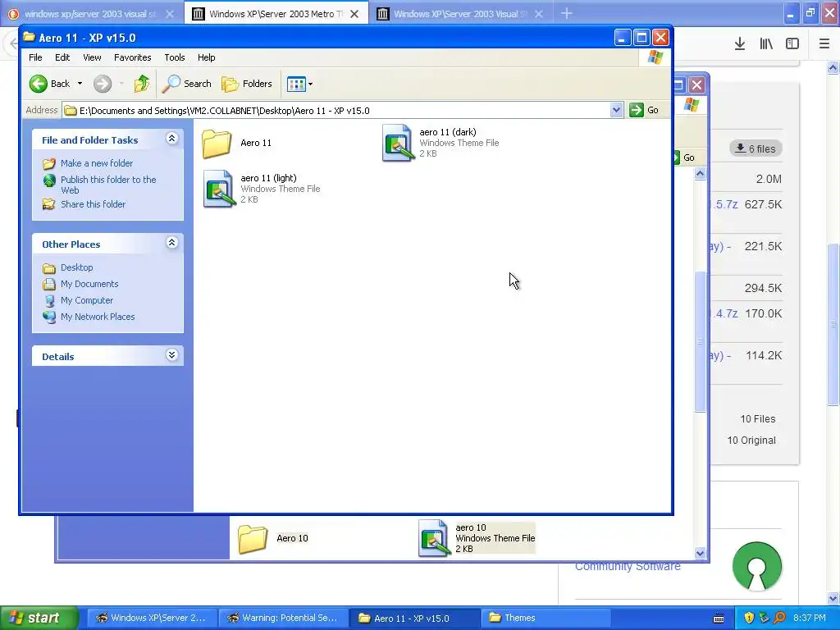Click the Community Software link

click(628, 566)
